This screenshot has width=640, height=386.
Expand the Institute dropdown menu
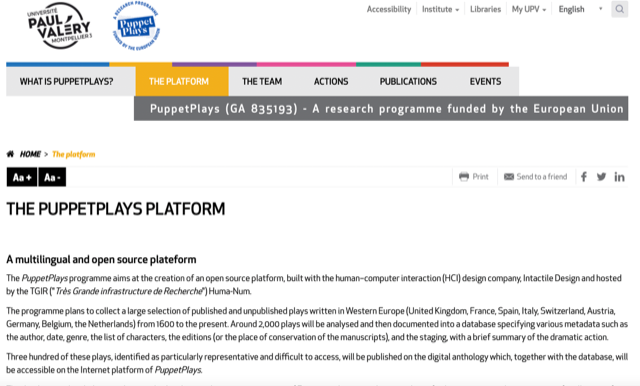point(440,9)
